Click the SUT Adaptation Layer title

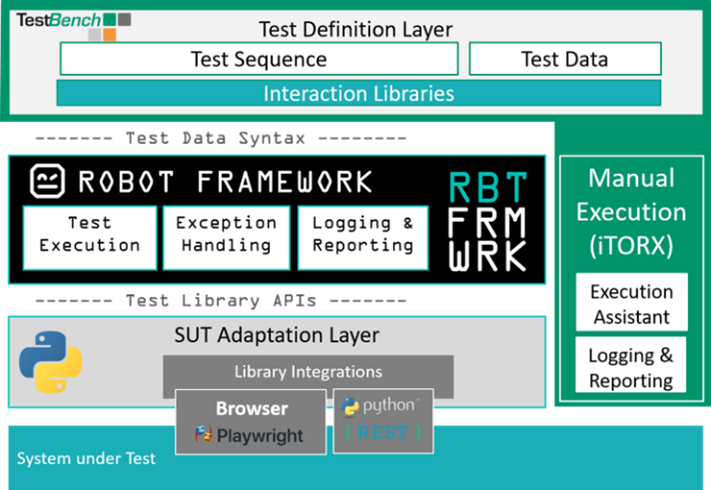277,335
